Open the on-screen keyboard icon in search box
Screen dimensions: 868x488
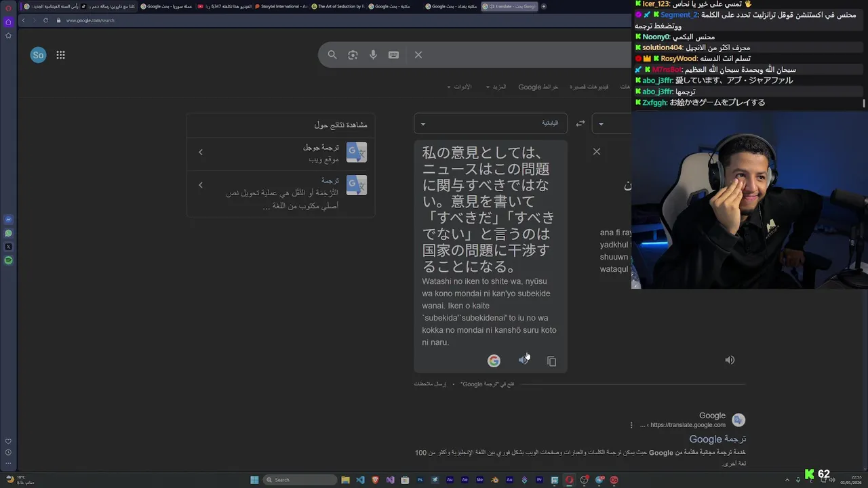coord(393,55)
